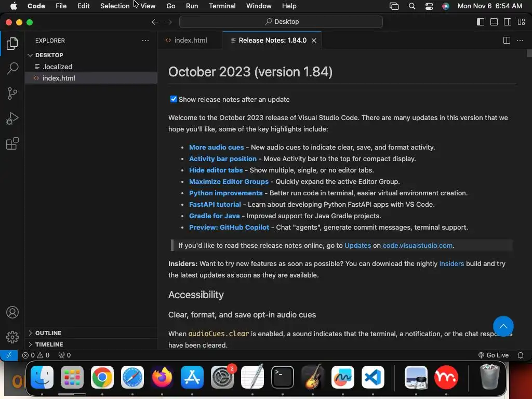Open the Maximize Editor Groups link
The image size is (532, 399).
229,181
